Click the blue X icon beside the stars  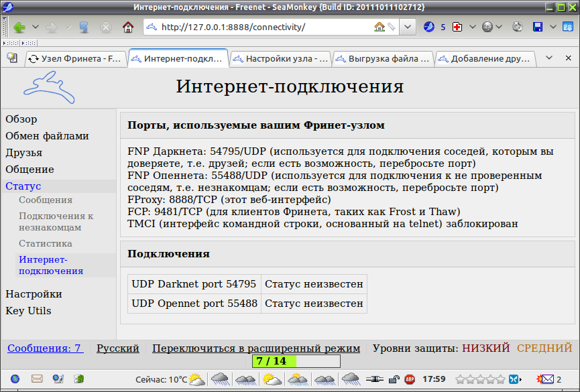point(514,379)
